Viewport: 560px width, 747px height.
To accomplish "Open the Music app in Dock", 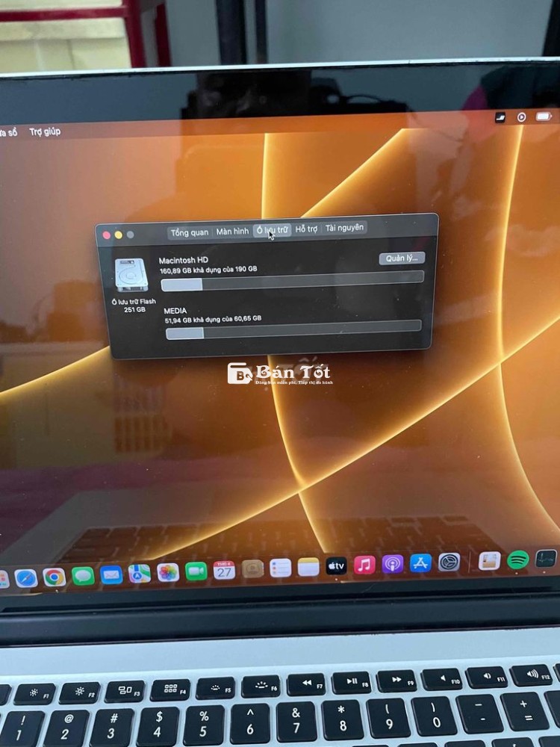I will 364,565.
